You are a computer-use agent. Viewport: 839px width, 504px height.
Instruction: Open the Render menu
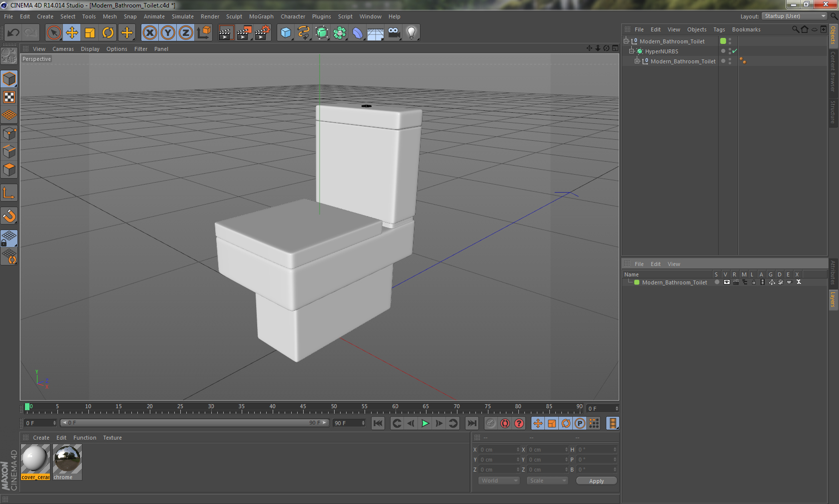(210, 16)
